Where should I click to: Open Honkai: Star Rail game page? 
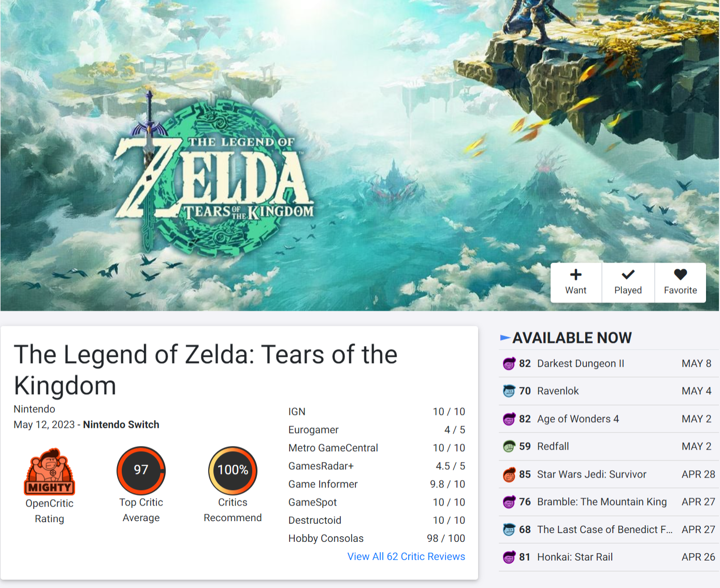575,557
